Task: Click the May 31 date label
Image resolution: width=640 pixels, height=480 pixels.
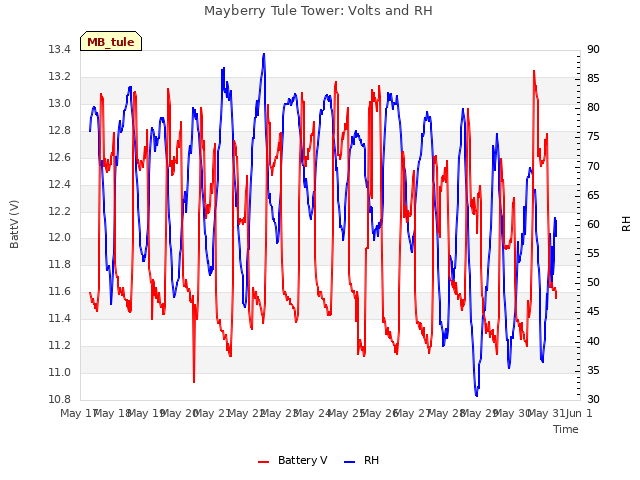Action: 546,413
